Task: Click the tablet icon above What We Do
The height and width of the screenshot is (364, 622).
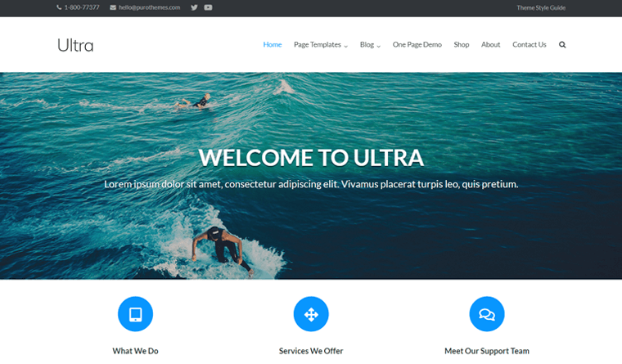Action: tap(135, 314)
